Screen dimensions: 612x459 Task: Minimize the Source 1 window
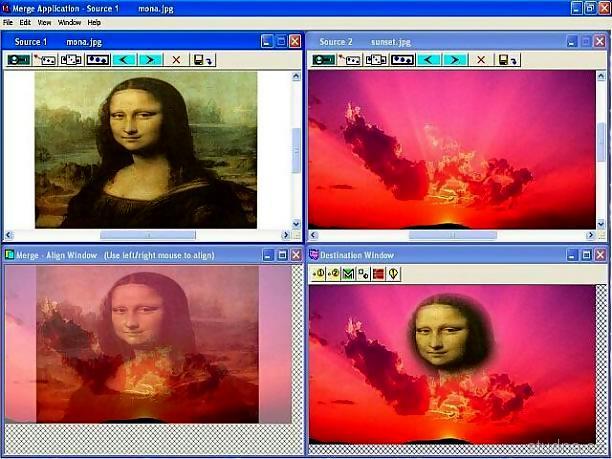tap(267, 41)
